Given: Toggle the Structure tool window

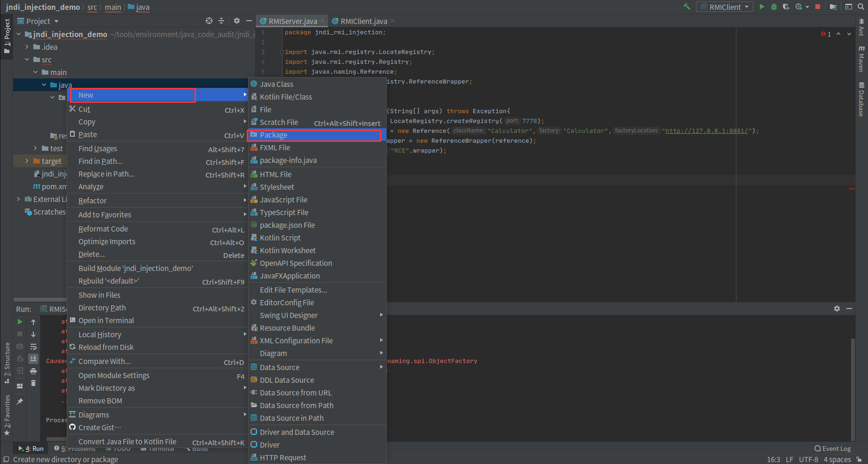Looking at the screenshot, I should tap(7, 363).
